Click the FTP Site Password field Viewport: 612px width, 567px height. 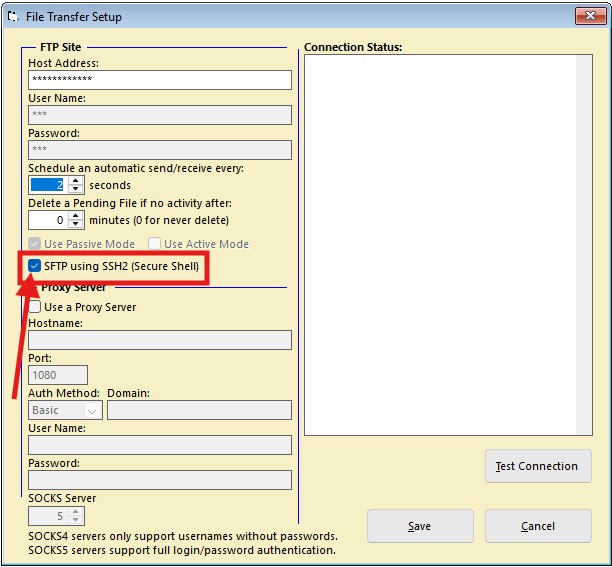(160, 150)
